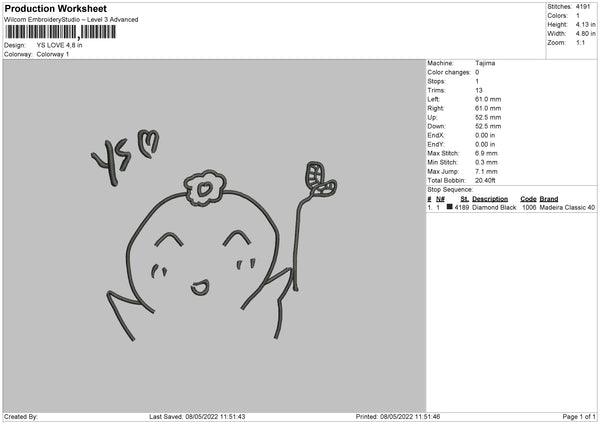Select the Trims value 13
Viewport: 600px width, 424px height.
[479, 90]
